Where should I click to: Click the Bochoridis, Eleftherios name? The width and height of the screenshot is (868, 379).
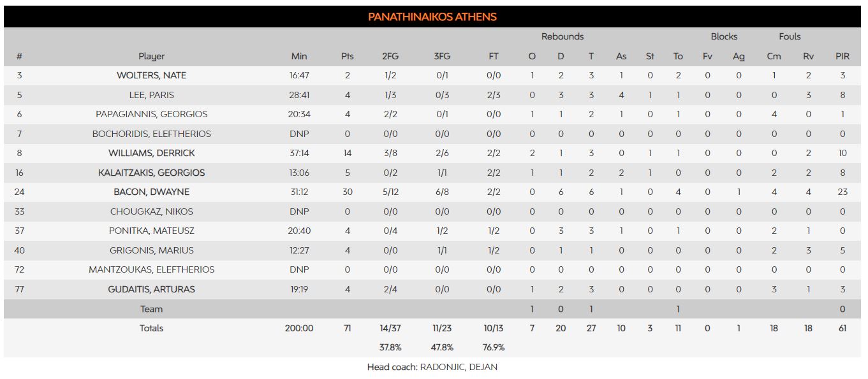pos(151,134)
